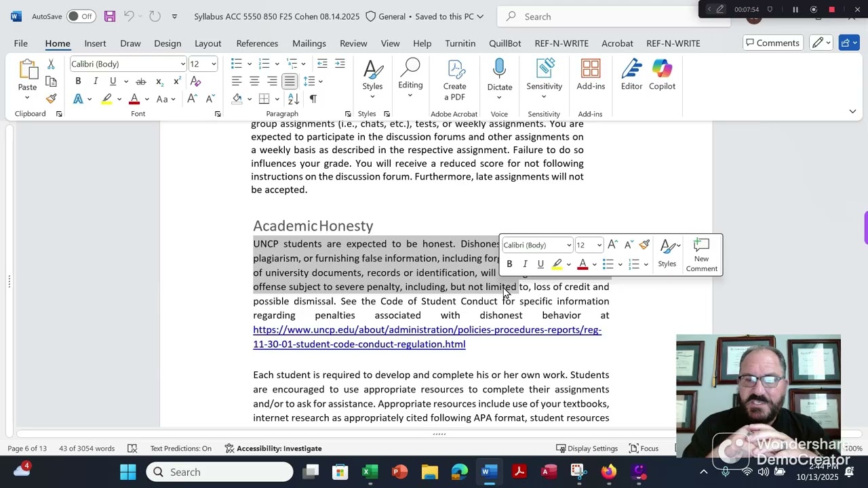Viewport: 868px width, 488px height.
Task: Click Align Left icon
Action: pyautogui.click(x=236, y=81)
